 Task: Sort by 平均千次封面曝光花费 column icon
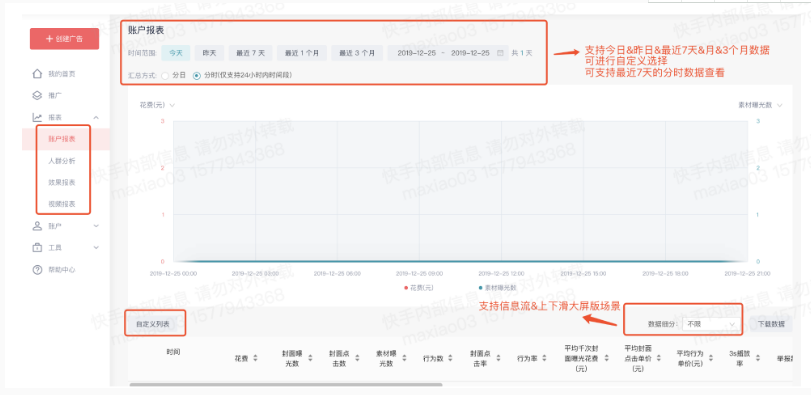click(x=607, y=358)
